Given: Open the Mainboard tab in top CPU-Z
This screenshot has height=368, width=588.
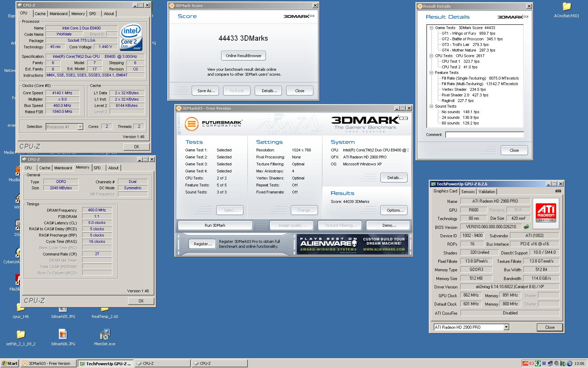Looking at the screenshot, I should click(58, 14).
